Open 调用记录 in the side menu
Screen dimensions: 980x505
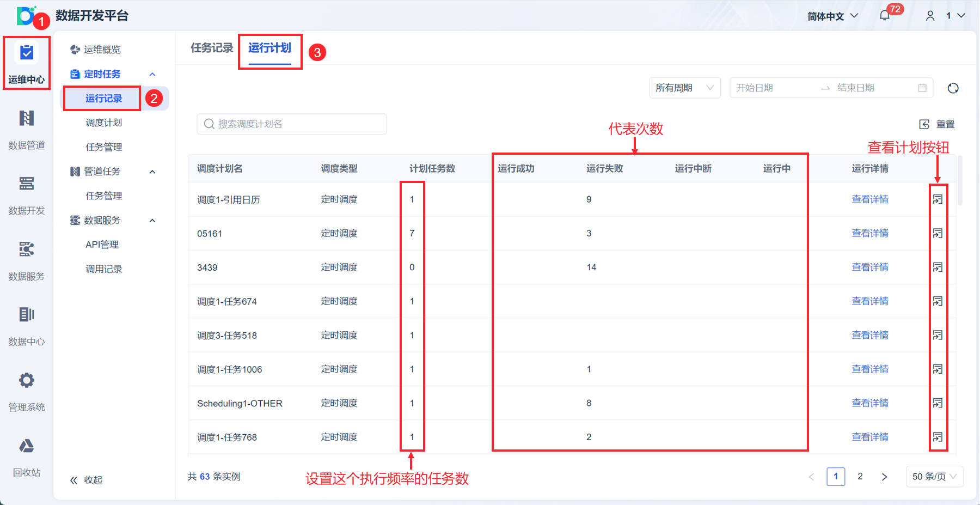[x=104, y=269]
